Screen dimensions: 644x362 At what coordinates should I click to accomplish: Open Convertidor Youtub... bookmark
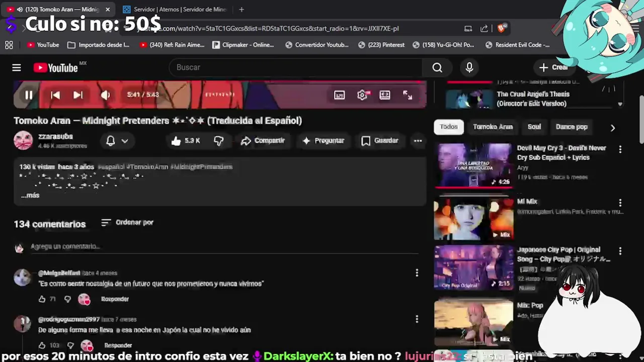[x=317, y=45]
